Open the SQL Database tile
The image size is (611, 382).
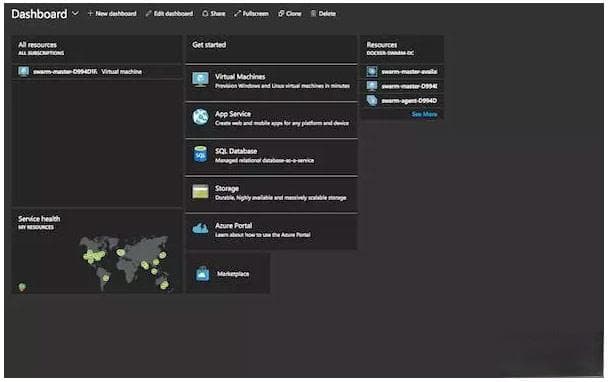[x=272, y=156]
